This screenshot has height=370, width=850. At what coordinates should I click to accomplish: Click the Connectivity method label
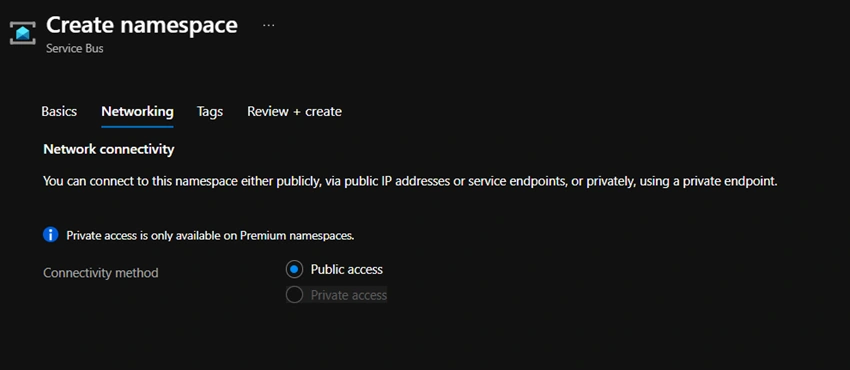click(101, 272)
